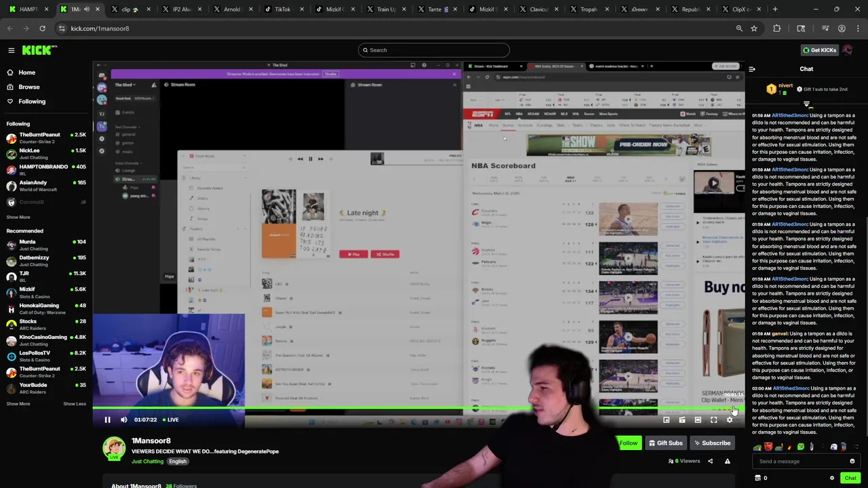Open Browse in the sidebar
Image resolution: width=868 pixels, height=488 pixels.
pyautogui.click(x=24, y=87)
